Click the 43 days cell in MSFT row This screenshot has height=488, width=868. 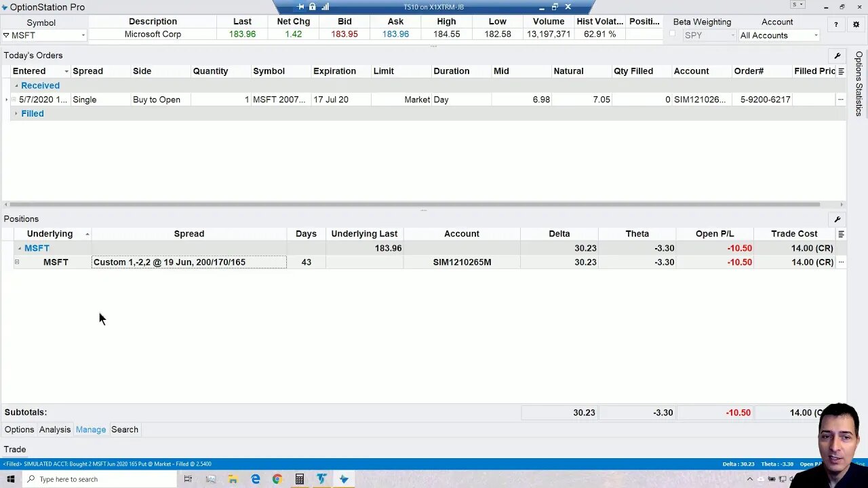tap(306, 262)
